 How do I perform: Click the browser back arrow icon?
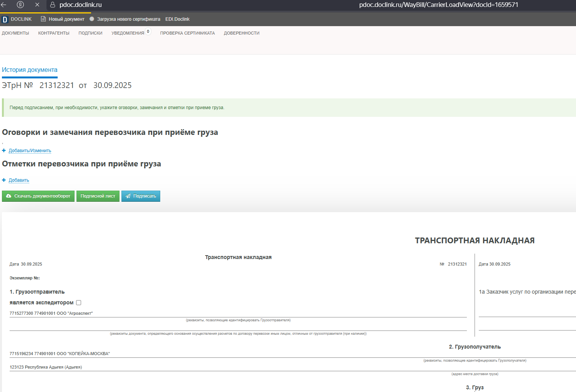coord(4,5)
